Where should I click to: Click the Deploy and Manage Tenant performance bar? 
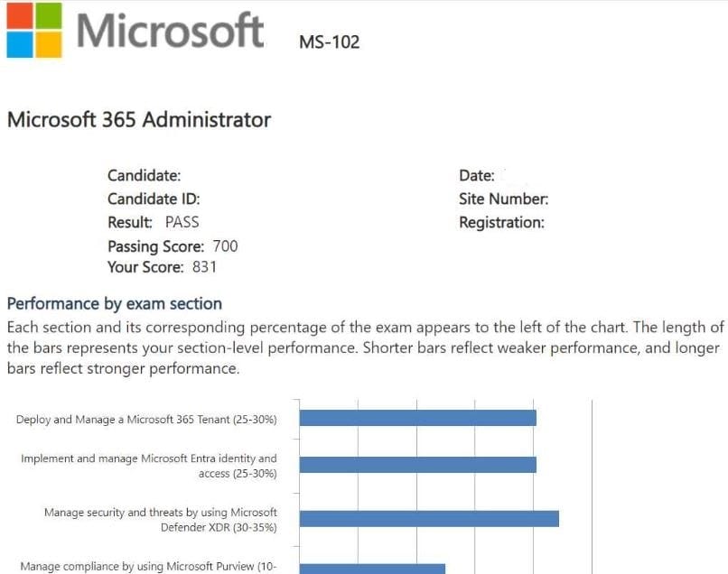click(x=417, y=418)
